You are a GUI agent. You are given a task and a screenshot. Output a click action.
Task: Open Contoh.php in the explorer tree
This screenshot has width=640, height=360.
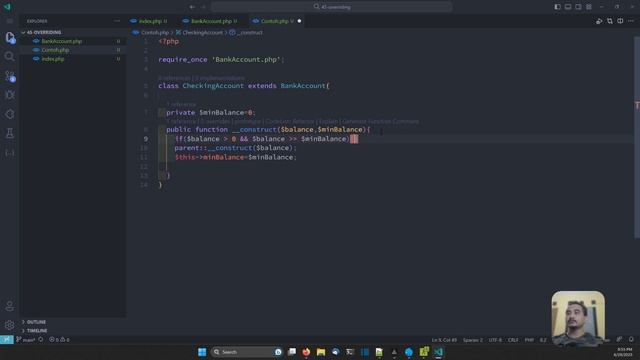(55, 50)
